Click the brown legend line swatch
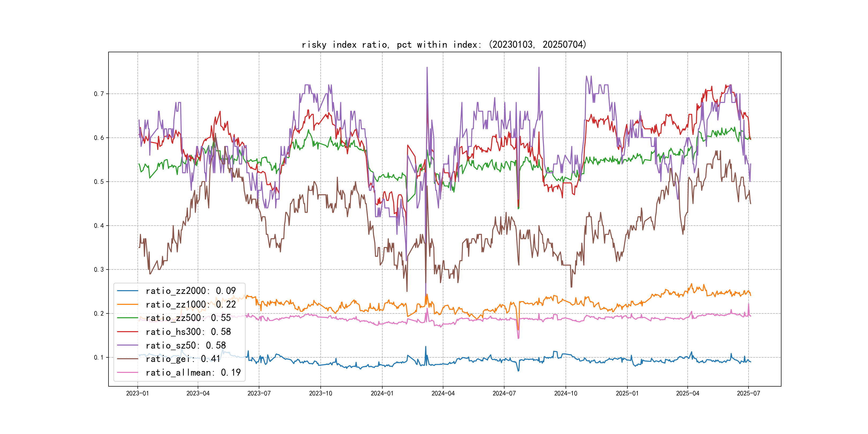The height and width of the screenshot is (434, 868). tap(127, 359)
